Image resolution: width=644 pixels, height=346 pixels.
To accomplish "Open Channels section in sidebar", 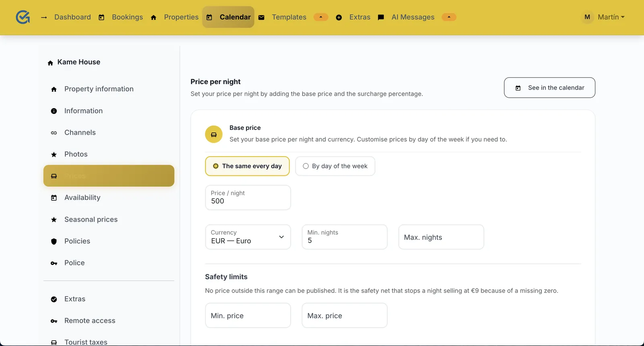I will point(109,132).
